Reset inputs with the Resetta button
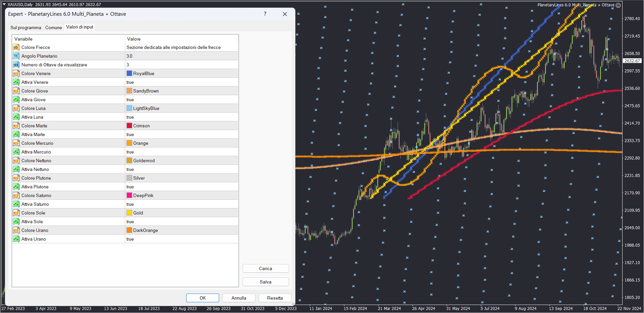644x313 pixels. [x=275, y=298]
